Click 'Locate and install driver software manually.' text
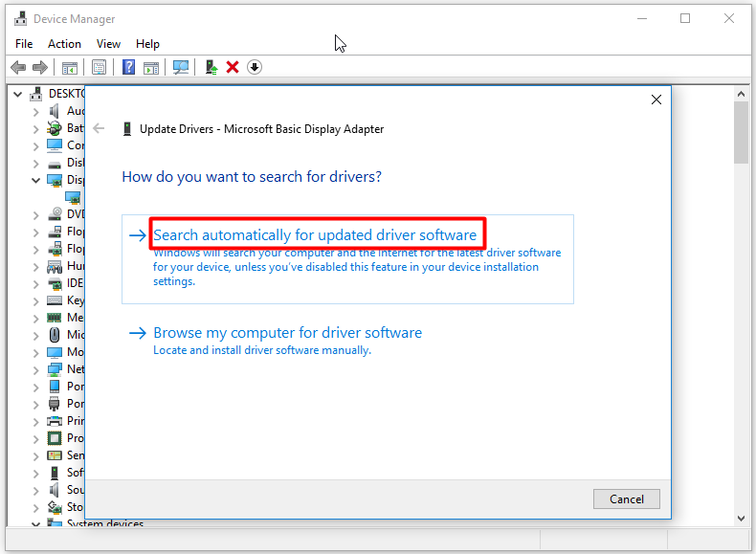 (x=262, y=350)
